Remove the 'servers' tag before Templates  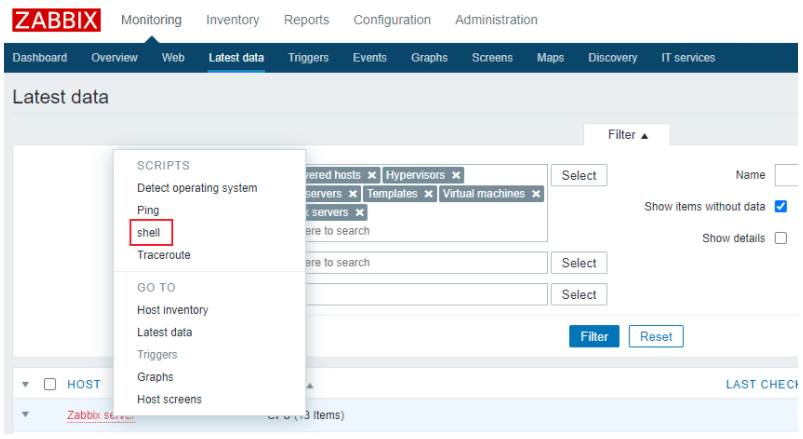pos(352,194)
